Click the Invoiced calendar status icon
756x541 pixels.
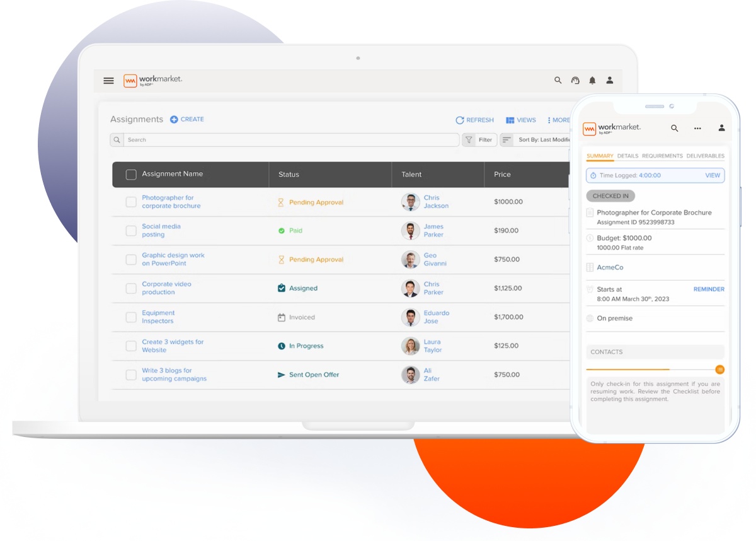click(282, 317)
